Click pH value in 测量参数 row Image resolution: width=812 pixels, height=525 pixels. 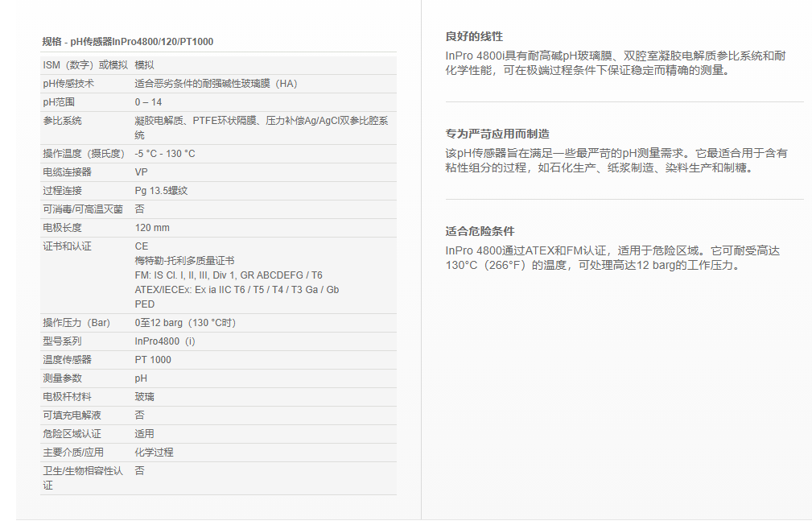[141, 378]
